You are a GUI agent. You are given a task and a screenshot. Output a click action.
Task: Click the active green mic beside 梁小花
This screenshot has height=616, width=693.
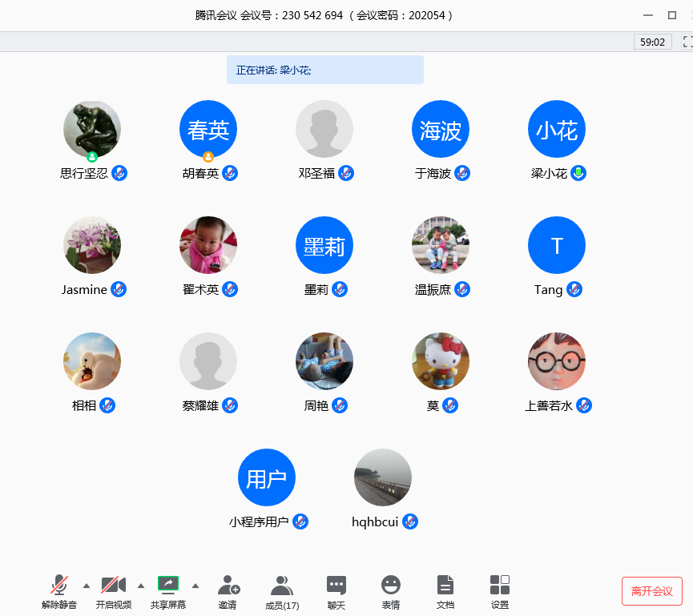pyautogui.click(x=578, y=173)
